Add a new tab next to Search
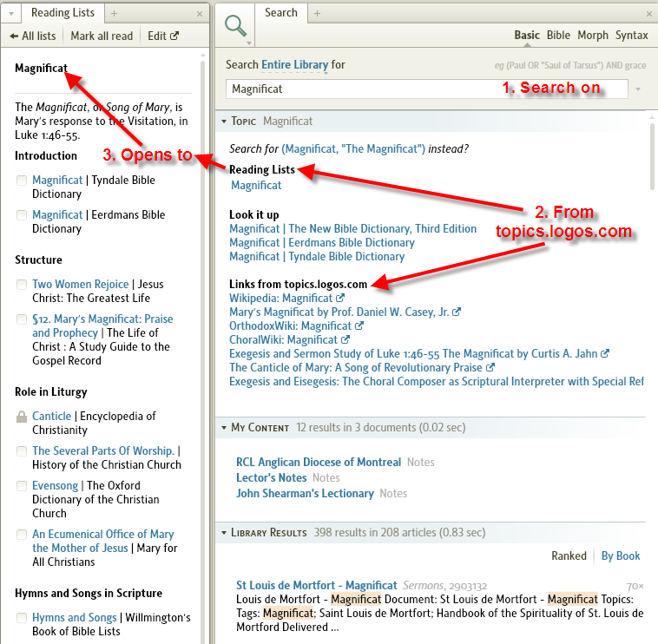 click(317, 13)
